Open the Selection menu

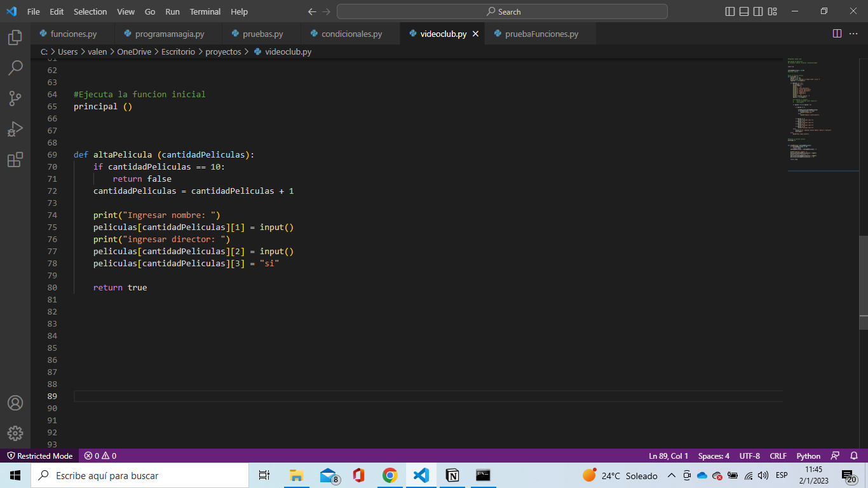point(90,11)
